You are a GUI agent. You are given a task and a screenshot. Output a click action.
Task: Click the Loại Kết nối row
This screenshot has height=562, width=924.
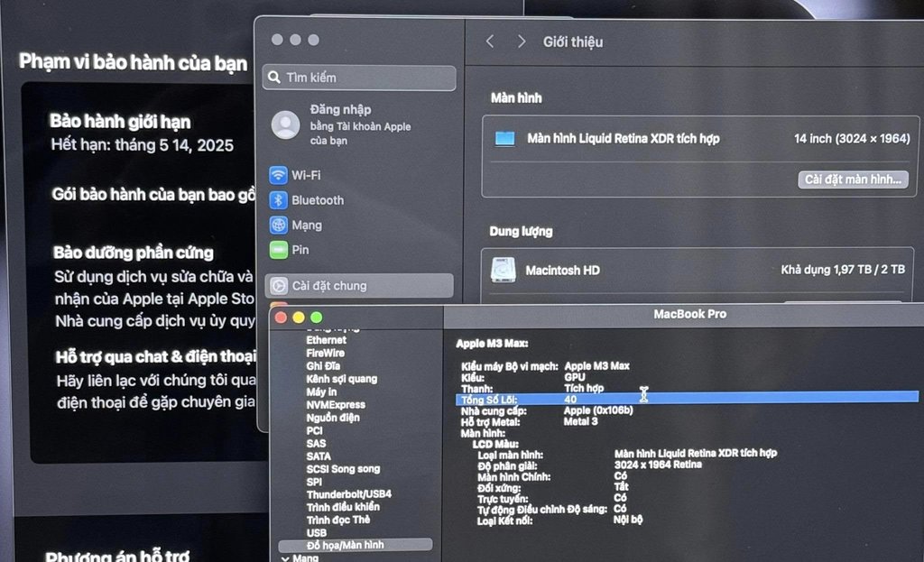559,521
